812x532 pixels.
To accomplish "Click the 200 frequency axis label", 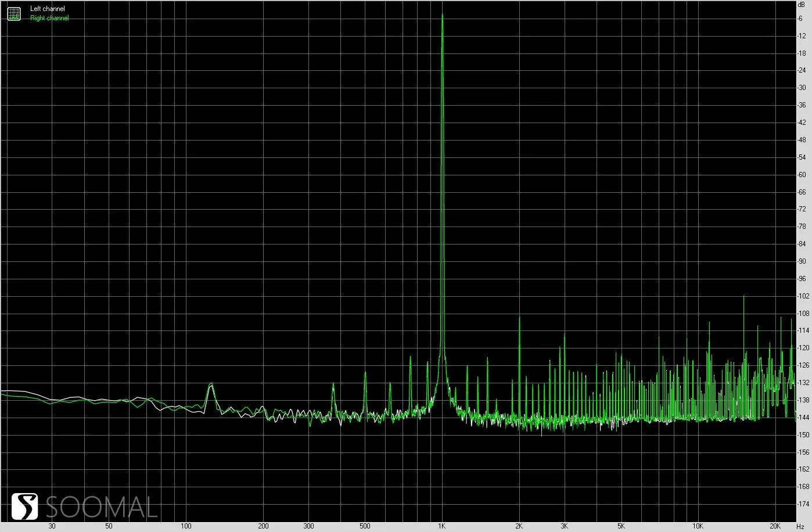I will [x=263, y=526].
